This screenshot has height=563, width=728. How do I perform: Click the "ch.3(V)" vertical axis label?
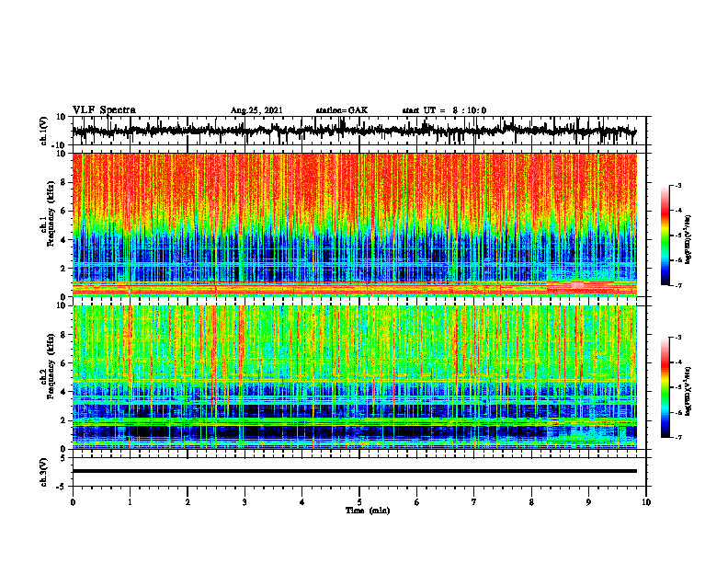click(x=44, y=473)
